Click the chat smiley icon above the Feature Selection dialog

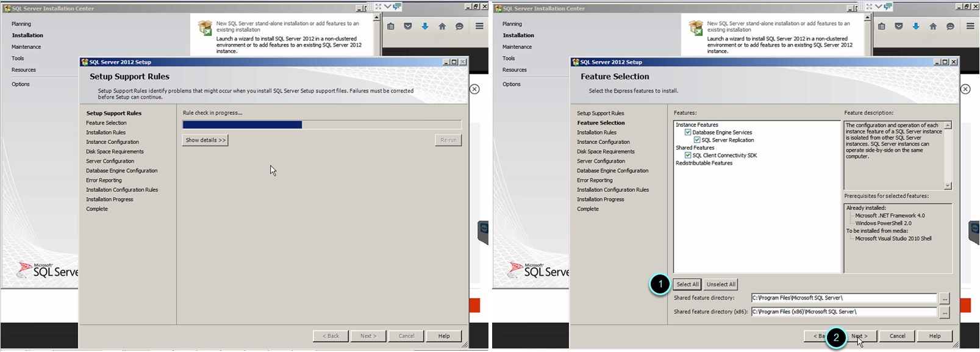point(950,26)
